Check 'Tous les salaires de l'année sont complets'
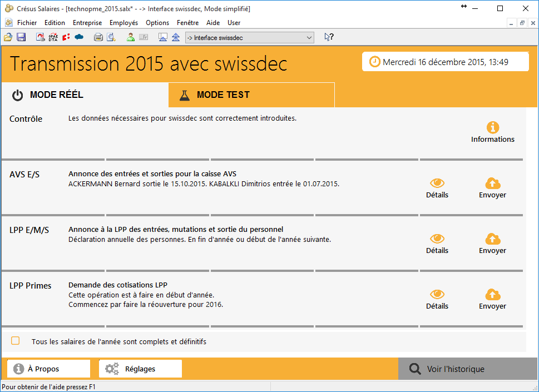 (x=15, y=341)
